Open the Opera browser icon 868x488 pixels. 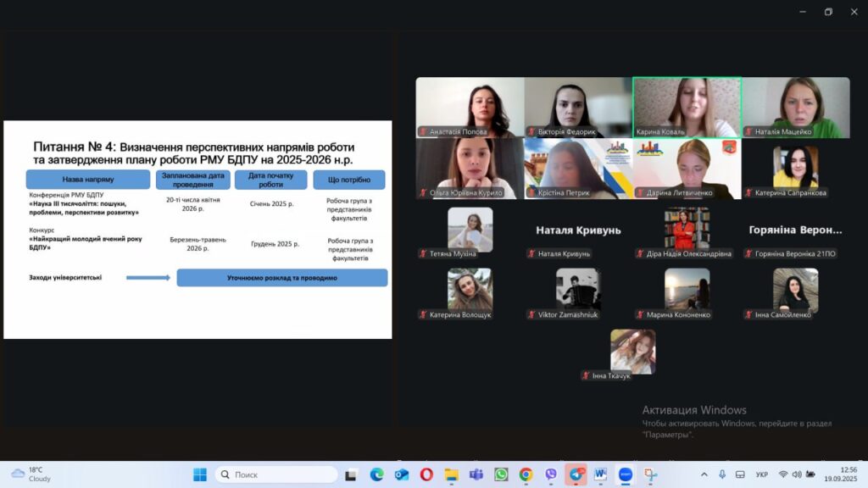(426, 474)
